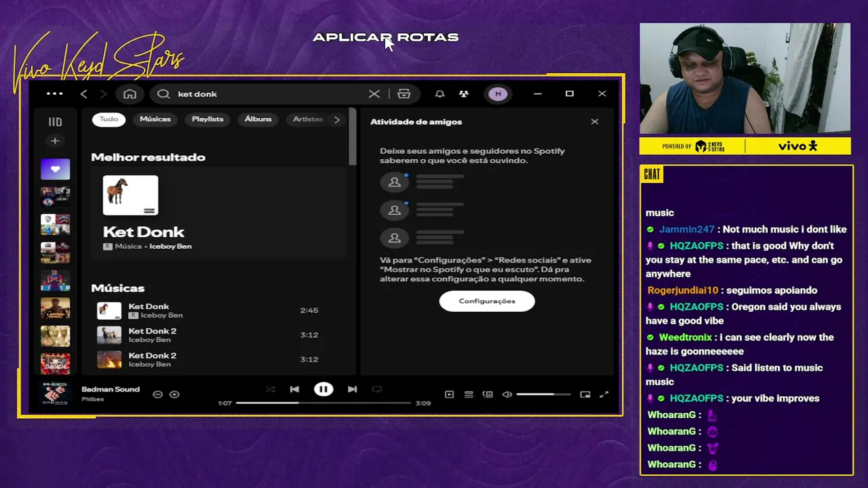Add Badman Sound with plus circle icon
This screenshot has height=488, width=868.
tap(174, 394)
